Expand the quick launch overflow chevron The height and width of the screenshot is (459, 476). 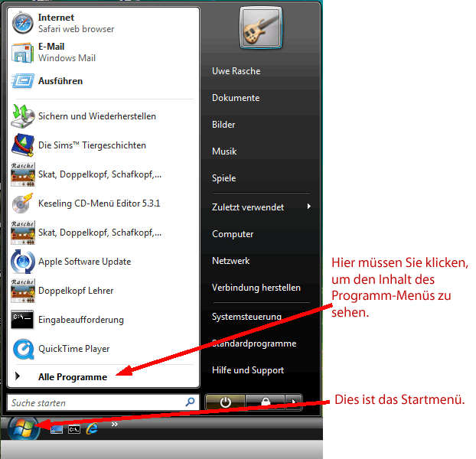(115, 424)
